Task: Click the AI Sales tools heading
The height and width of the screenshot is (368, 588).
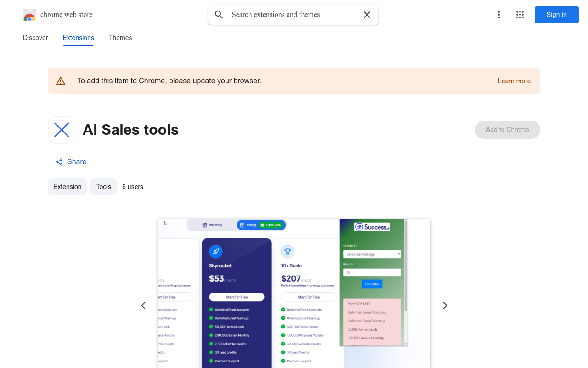Action: click(x=130, y=130)
